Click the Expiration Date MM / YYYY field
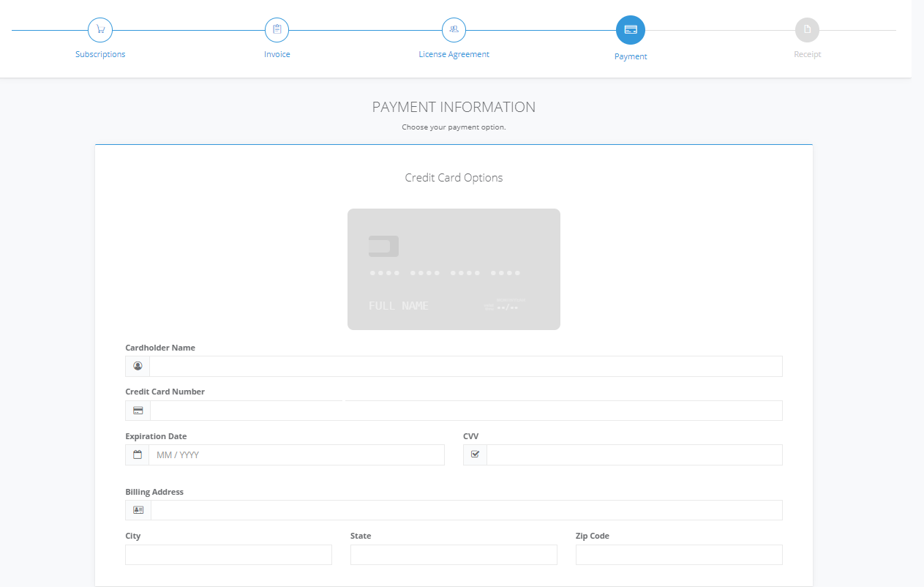 (x=296, y=455)
